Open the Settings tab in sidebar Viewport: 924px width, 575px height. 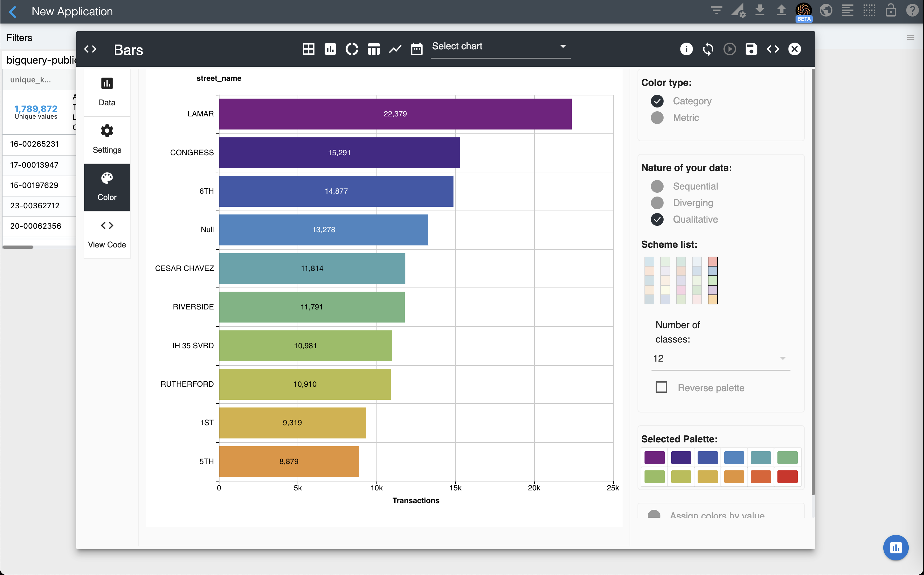(x=107, y=139)
